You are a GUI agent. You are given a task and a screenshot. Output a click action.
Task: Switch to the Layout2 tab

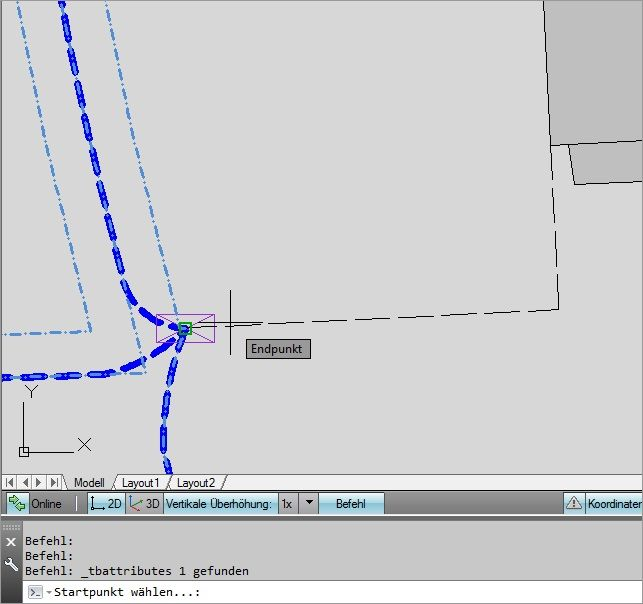point(196,483)
